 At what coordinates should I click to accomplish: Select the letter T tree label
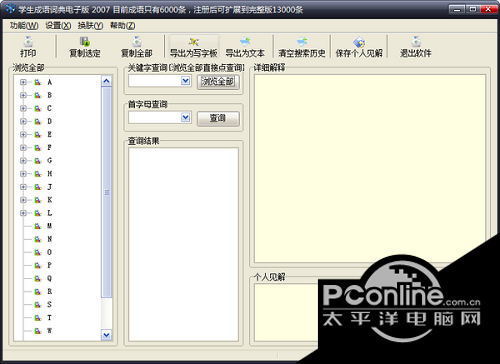[49, 318]
